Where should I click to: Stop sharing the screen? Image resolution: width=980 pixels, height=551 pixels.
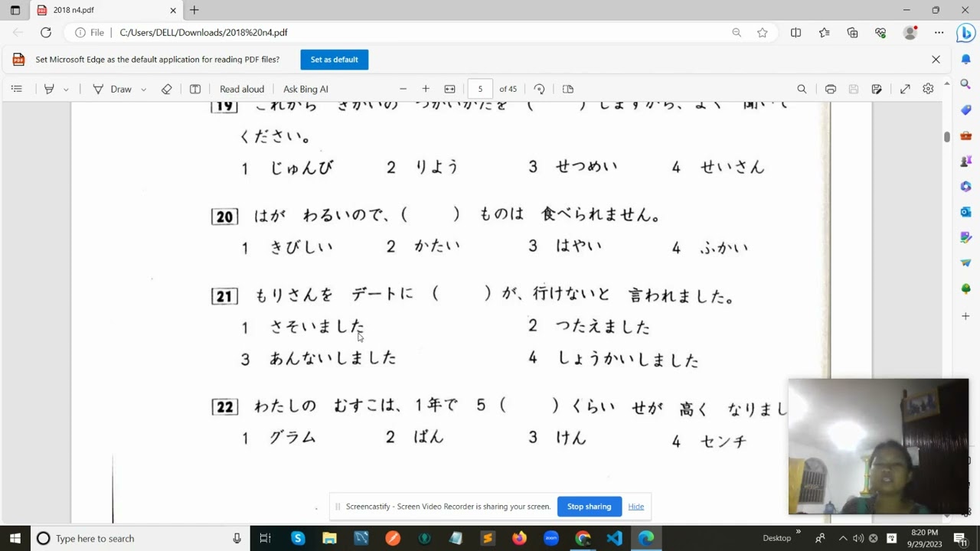point(589,507)
